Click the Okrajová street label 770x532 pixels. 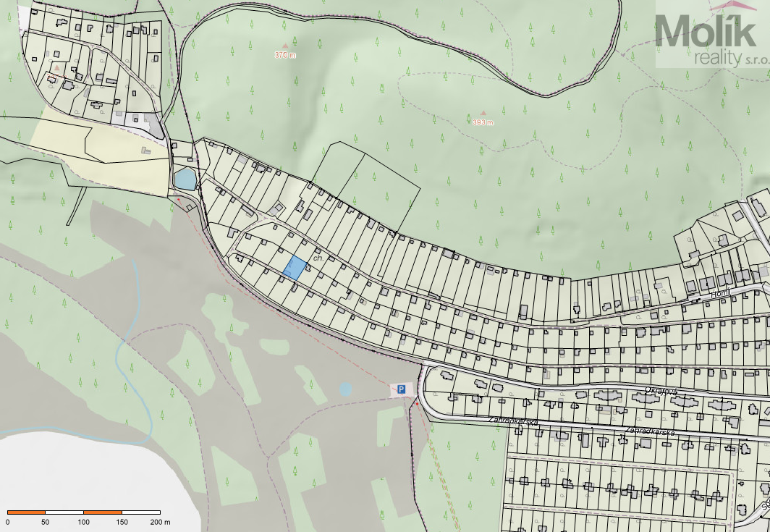click(x=659, y=392)
